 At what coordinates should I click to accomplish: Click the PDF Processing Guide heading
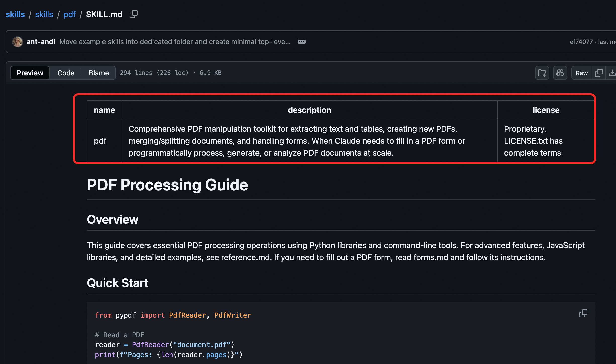point(167,185)
